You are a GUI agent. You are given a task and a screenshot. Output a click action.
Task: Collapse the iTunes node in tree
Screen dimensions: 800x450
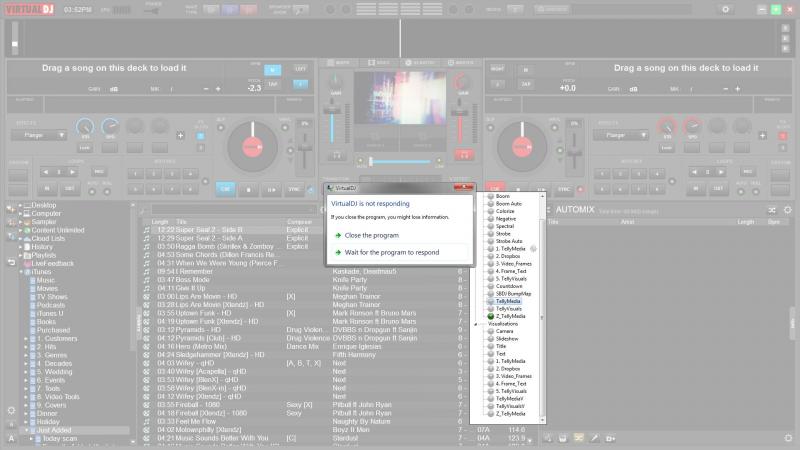(x=20, y=272)
